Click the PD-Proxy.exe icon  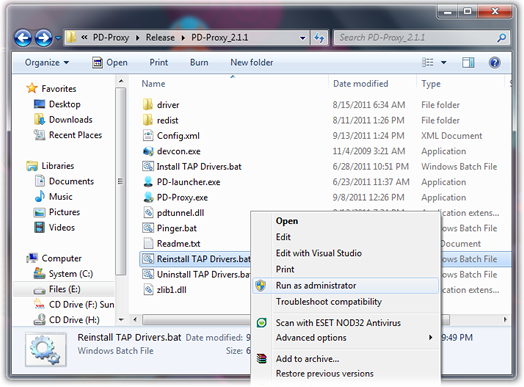pyautogui.click(x=148, y=197)
